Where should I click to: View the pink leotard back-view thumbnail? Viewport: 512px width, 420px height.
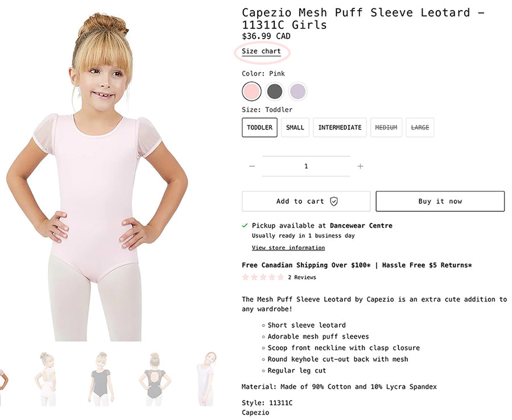(x=46, y=379)
